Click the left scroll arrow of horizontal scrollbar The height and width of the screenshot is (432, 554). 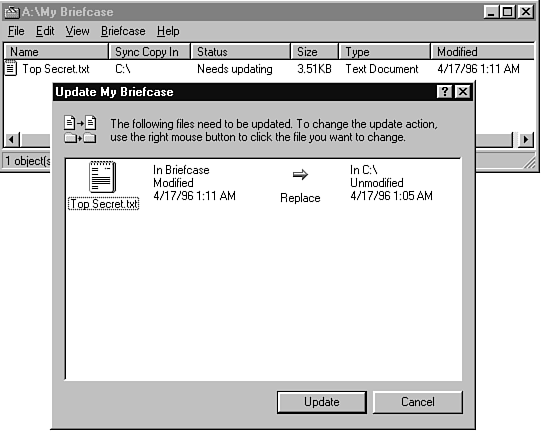11,140
